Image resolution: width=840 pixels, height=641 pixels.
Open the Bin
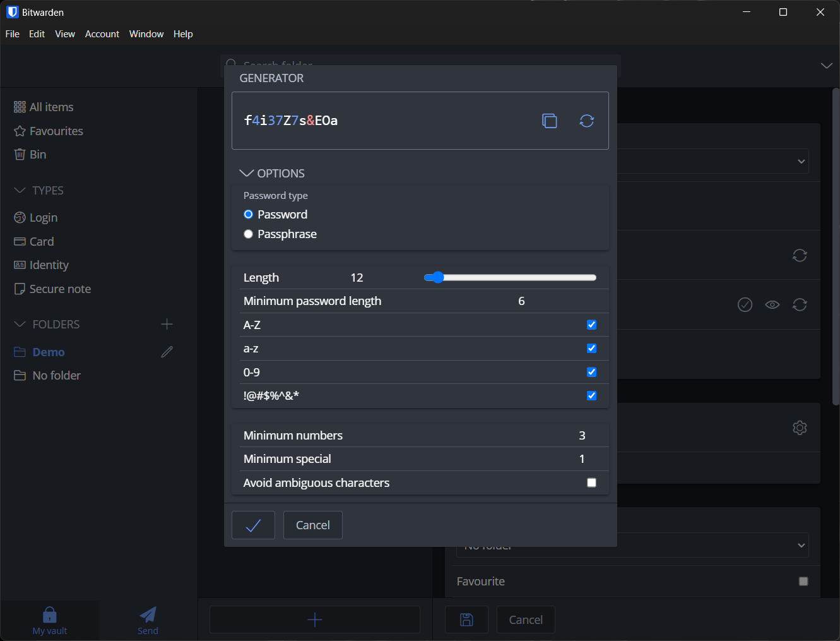click(30, 154)
